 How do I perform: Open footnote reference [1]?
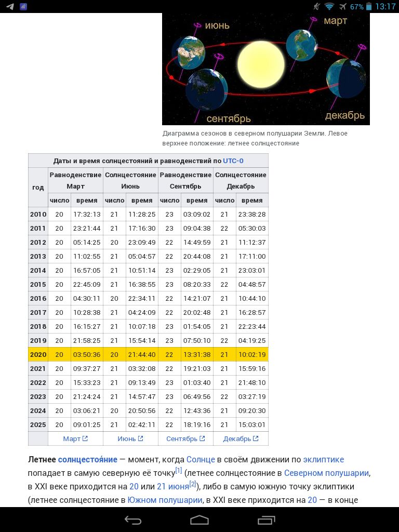[179, 470]
